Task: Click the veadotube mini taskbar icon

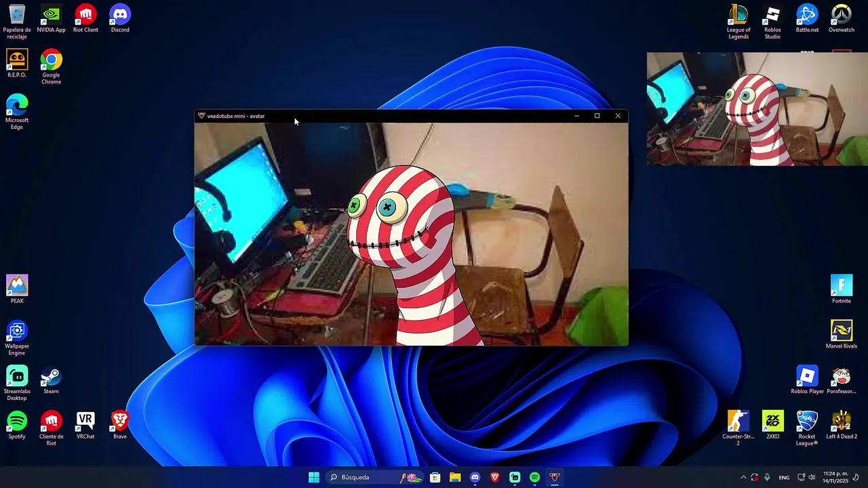Action: point(554,477)
